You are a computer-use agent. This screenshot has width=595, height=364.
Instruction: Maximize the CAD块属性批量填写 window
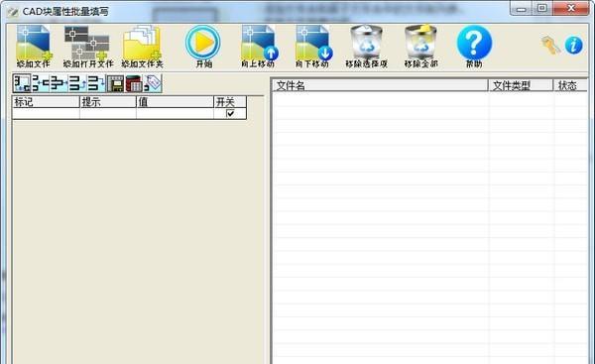[x=542, y=8]
